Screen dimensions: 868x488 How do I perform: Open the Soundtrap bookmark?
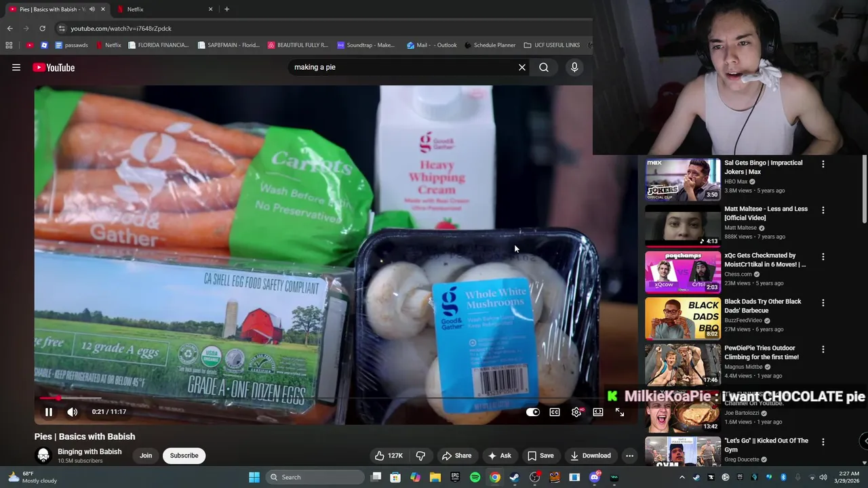tap(366, 45)
